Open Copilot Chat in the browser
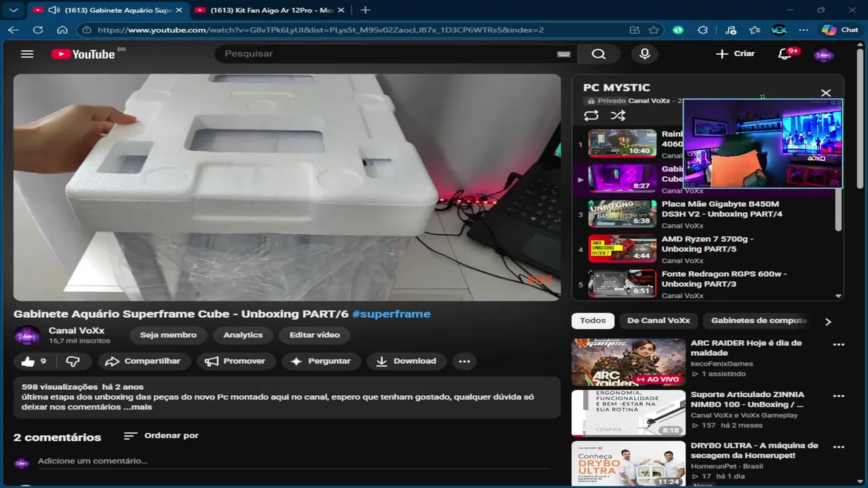This screenshot has height=488, width=868. click(x=840, y=30)
